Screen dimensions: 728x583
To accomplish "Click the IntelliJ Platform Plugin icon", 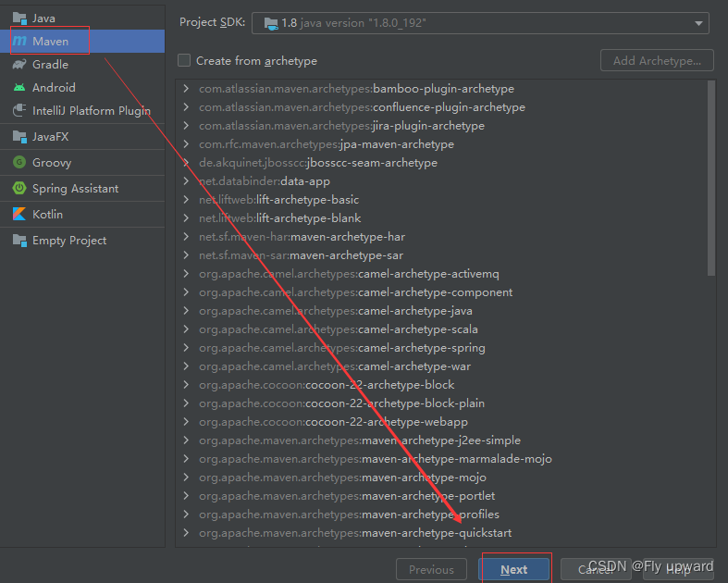I will click(19, 110).
